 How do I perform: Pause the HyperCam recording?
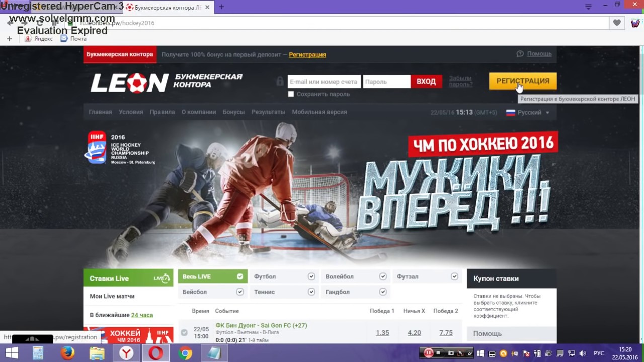(x=428, y=353)
